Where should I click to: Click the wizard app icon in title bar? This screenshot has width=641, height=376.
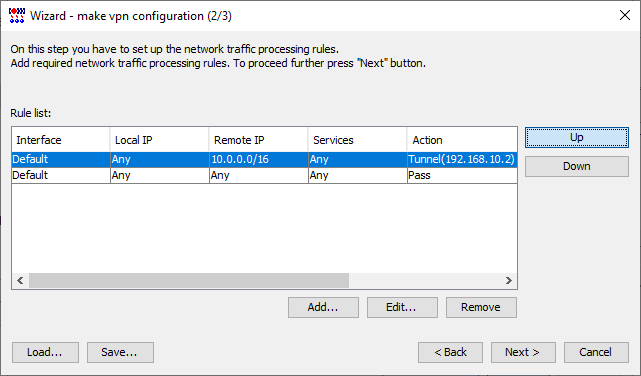pyautogui.click(x=17, y=16)
